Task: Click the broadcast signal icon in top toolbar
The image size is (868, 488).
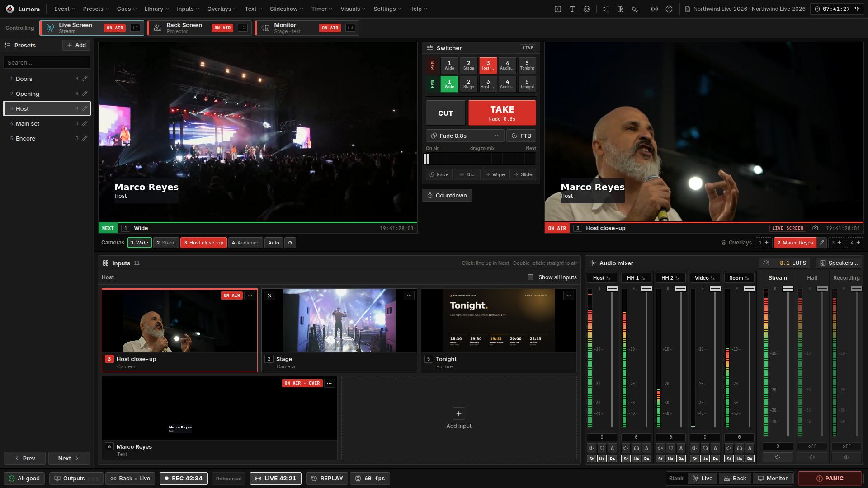Action: (655, 9)
